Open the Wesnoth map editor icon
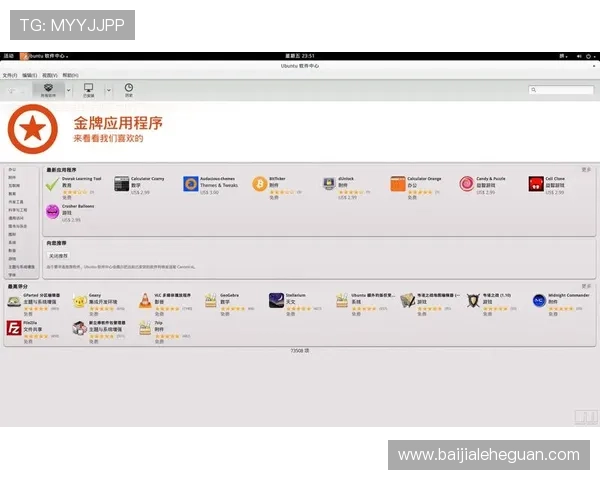 pyautogui.click(x=408, y=300)
